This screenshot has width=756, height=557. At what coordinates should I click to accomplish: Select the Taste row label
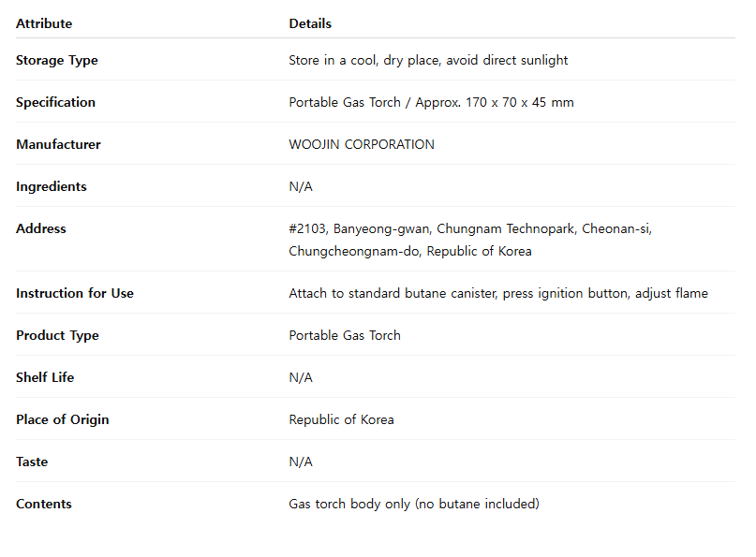click(x=32, y=462)
